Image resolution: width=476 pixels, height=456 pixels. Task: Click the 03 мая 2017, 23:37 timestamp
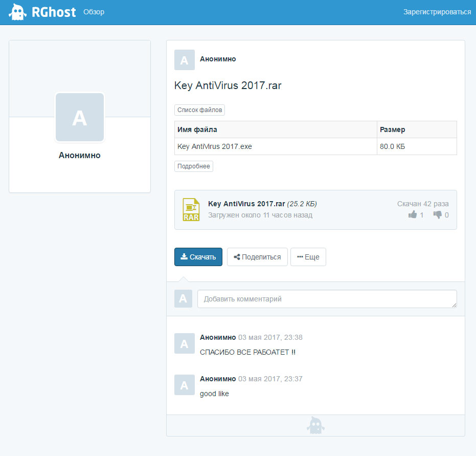coord(270,379)
